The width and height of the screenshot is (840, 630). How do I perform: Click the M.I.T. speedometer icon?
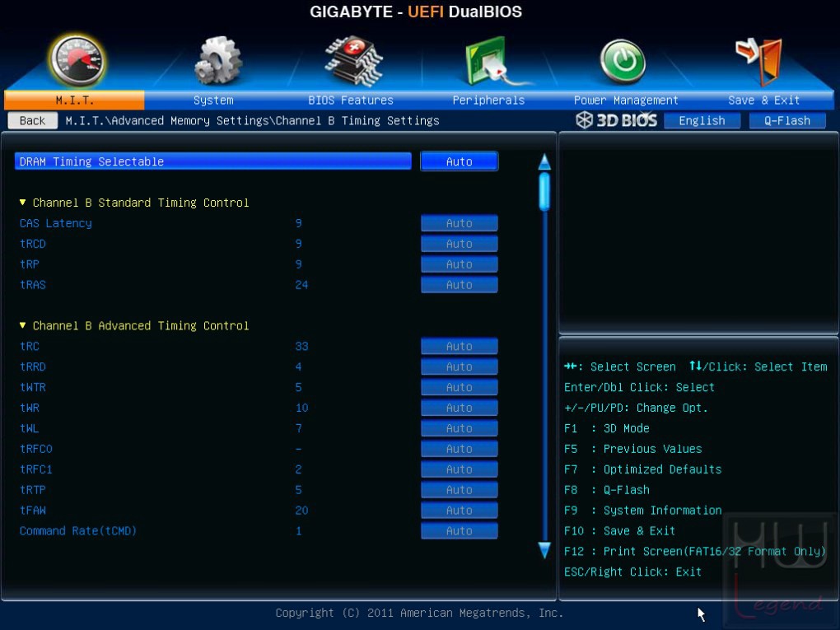click(x=77, y=60)
